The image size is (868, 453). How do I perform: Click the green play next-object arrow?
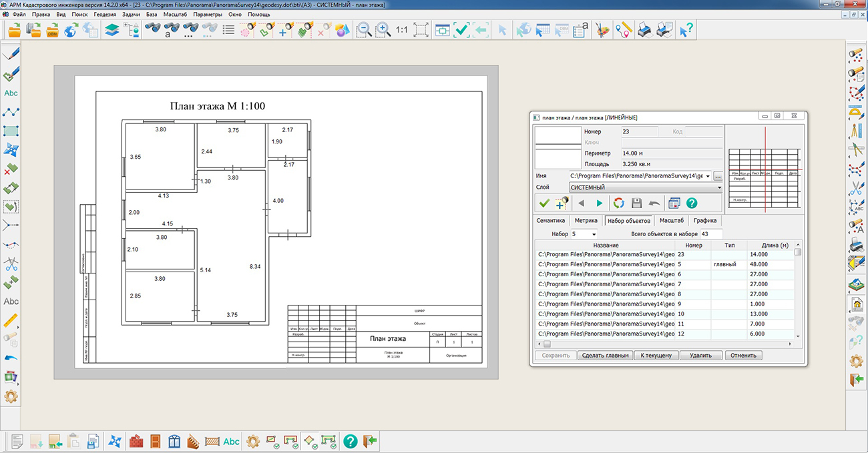(x=600, y=203)
